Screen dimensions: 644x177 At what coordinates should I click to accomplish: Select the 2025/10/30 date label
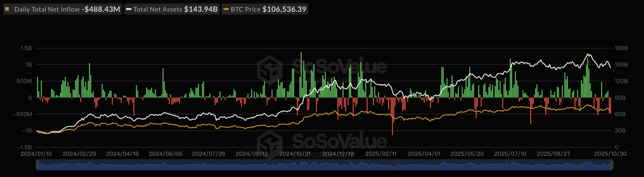tap(610, 154)
